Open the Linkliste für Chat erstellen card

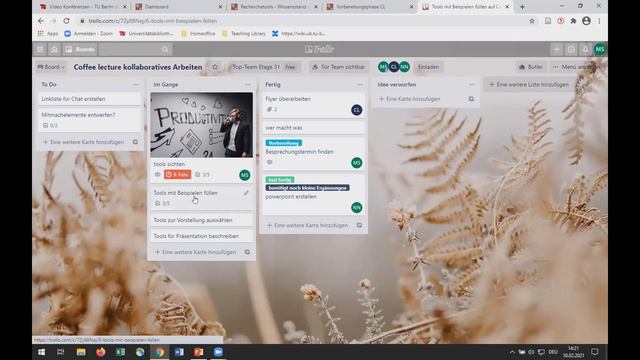[89, 99]
